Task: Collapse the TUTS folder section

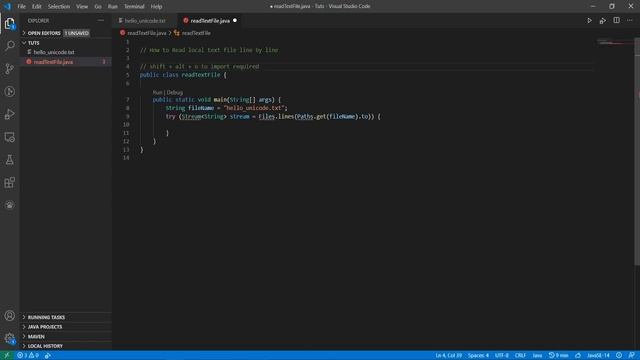Action: [x=65, y=43]
